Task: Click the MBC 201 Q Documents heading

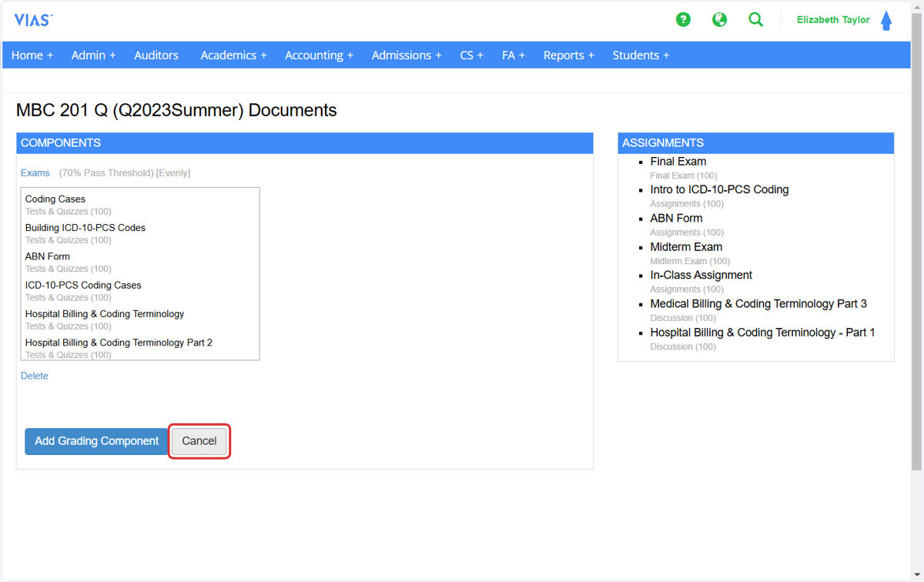Action: pyautogui.click(x=176, y=110)
